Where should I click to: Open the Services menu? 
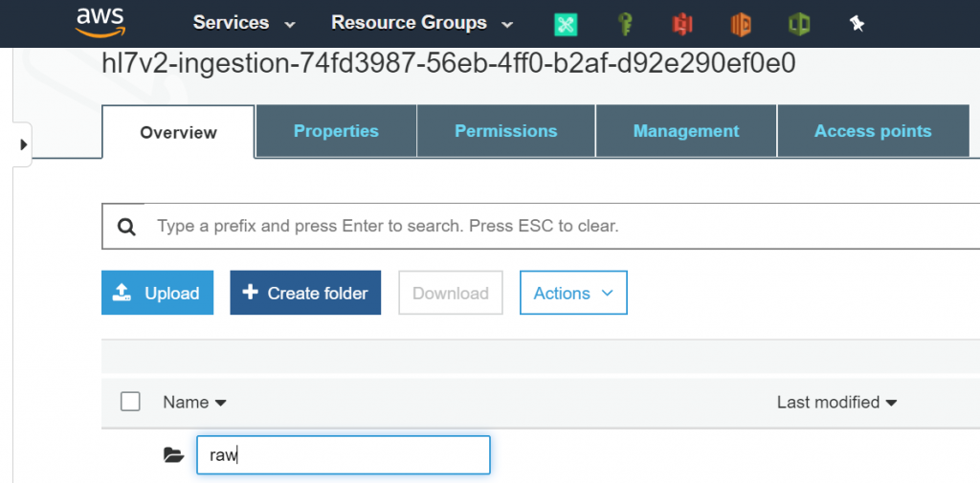tap(244, 23)
